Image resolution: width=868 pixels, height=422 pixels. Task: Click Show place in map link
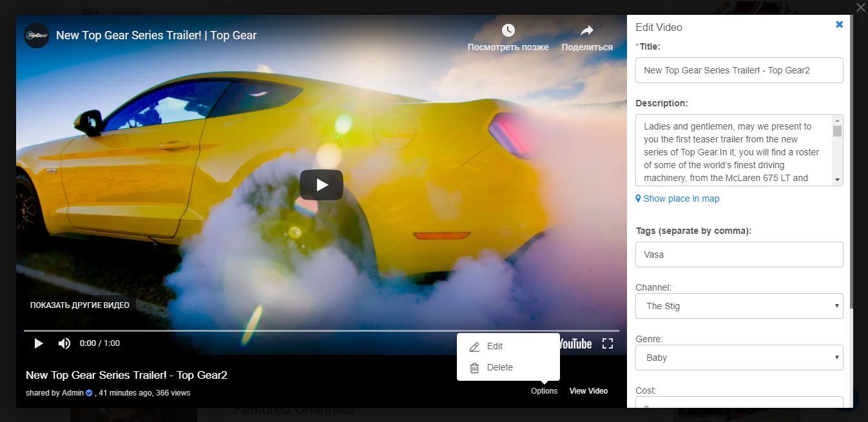680,199
